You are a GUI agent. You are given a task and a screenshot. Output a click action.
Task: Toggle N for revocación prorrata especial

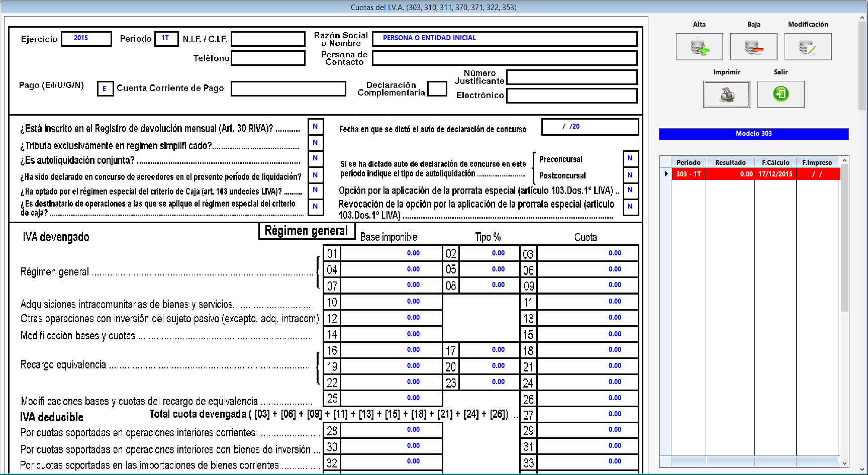tap(630, 206)
